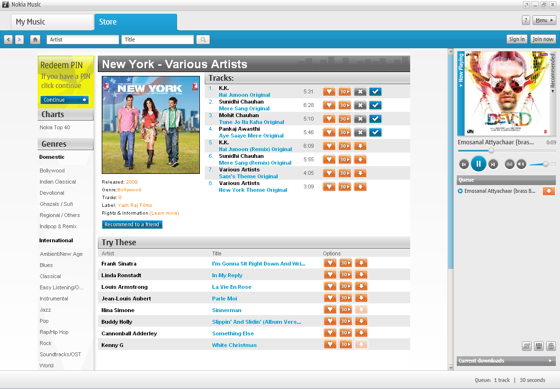The width and height of the screenshot is (560, 389).
Task: Add Frank Sinatra track to wishlist
Action: pos(330,263)
